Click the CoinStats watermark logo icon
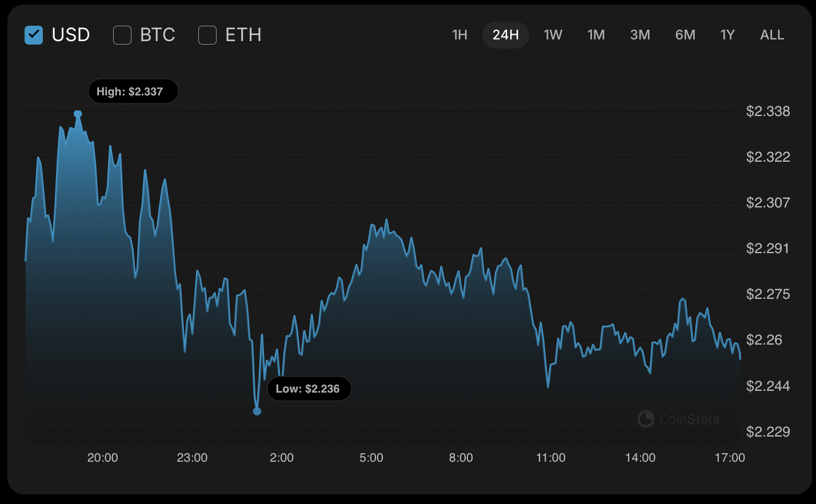Screen dimensions: 816x504 (x=646, y=419)
